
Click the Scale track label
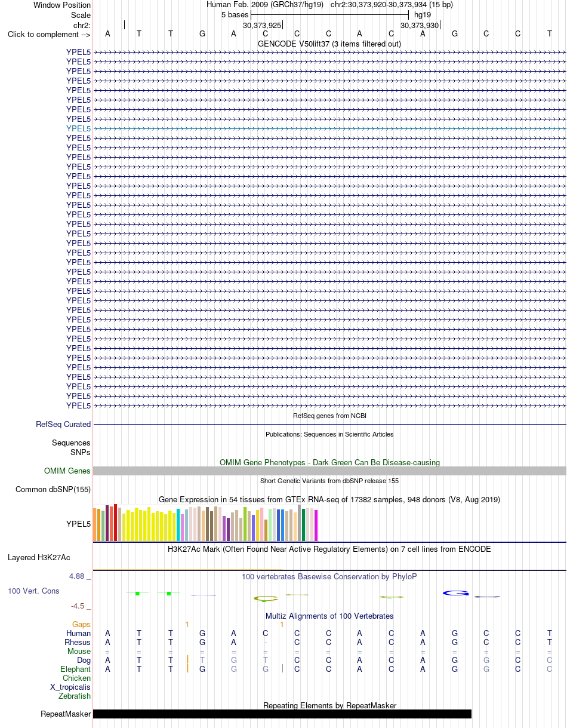(81, 15)
